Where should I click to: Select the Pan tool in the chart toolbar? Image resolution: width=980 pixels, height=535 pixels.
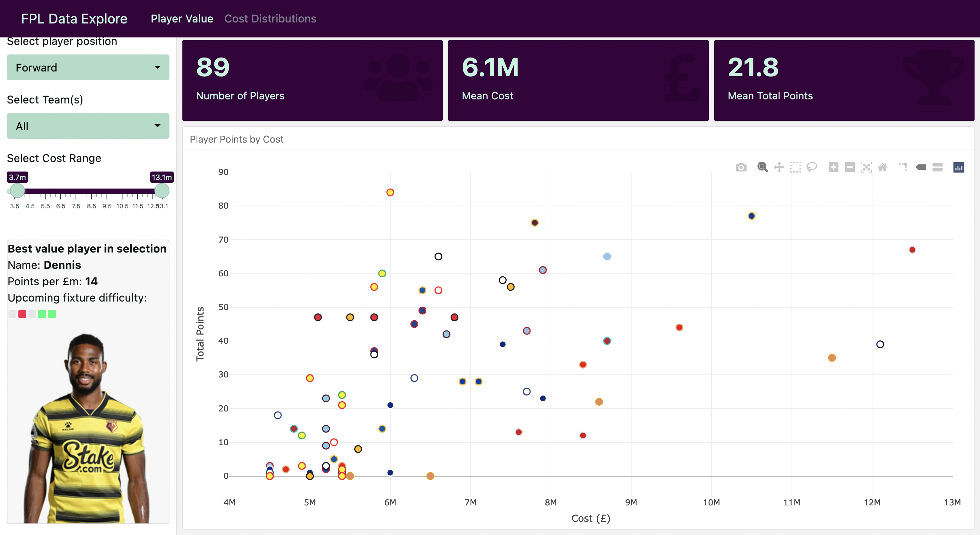pyautogui.click(x=779, y=167)
